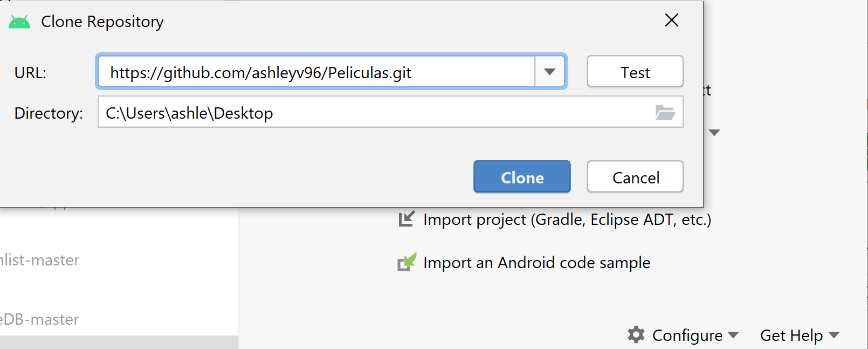The width and height of the screenshot is (868, 349).
Task: Click the Cancel button
Action: tap(635, 176)
